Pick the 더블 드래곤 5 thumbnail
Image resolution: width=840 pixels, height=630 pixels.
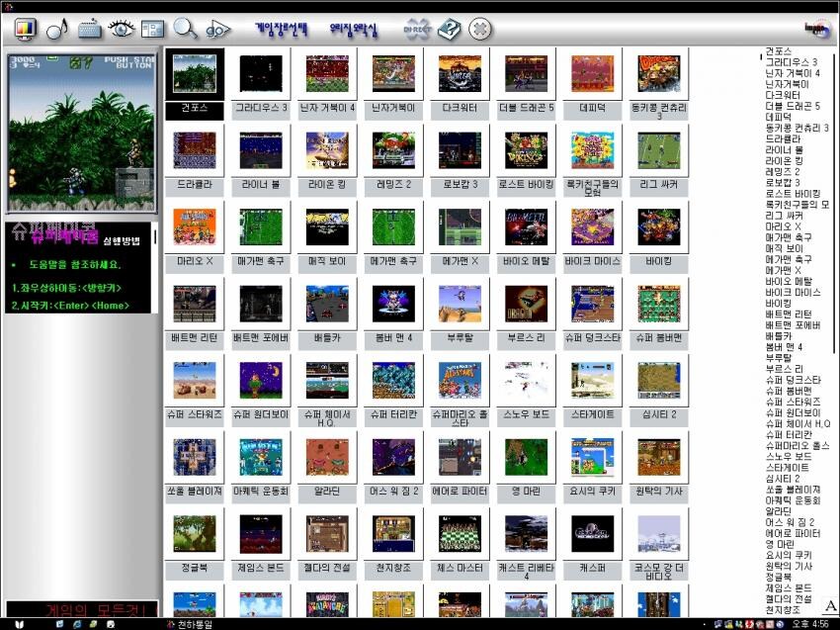pyautogui.click(x=526, y=73)
